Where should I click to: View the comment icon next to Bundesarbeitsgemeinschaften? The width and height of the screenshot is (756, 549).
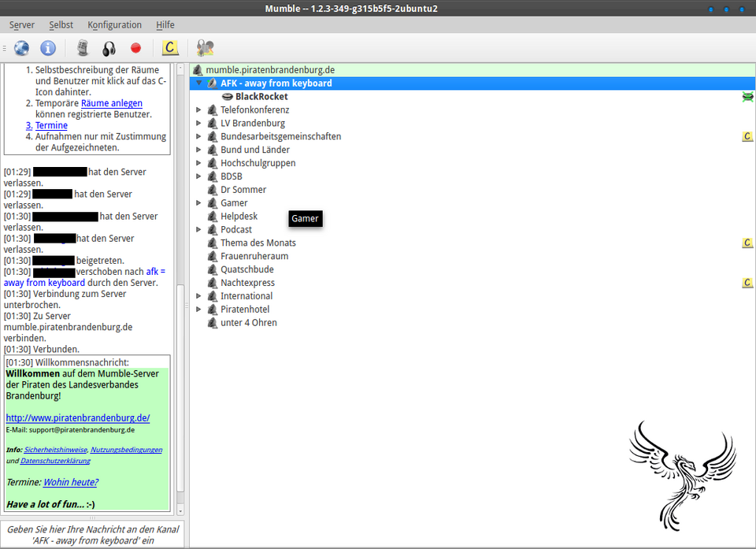click(x=747, y=136)
